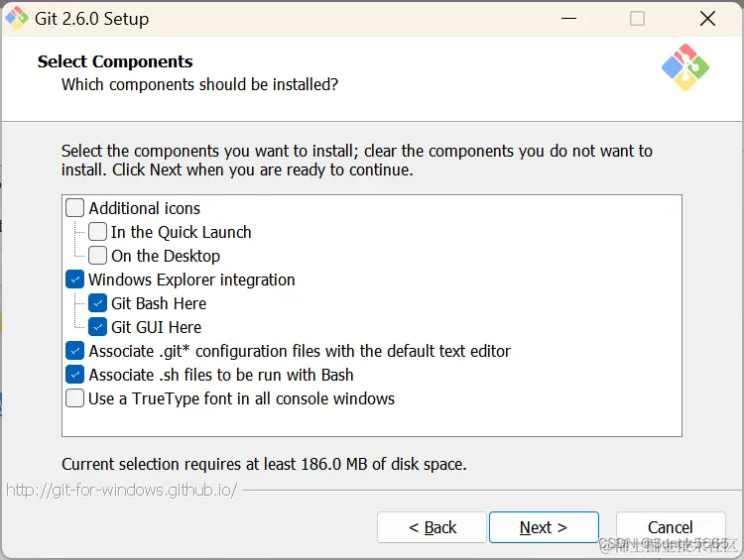Uncheck Associate .git* configuration files option
744x560 pixels.
[x=75, y=351]
